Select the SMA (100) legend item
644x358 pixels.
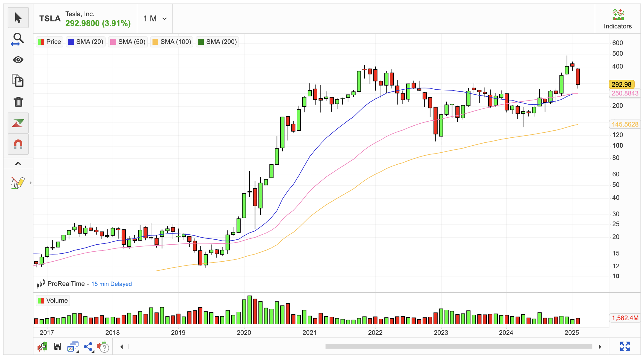(x=172, y=42)
